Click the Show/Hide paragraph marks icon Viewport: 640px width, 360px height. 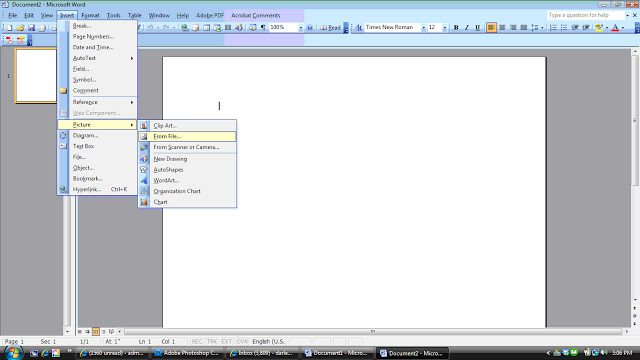(x=263, y=27)
